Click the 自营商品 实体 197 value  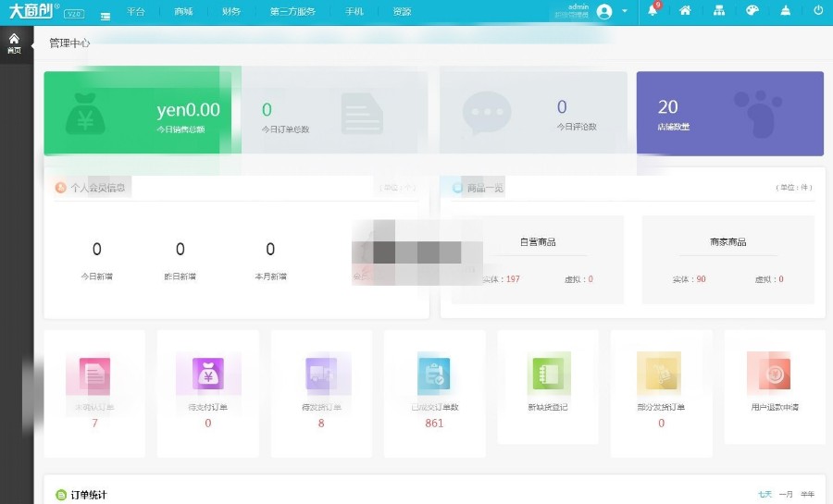(x=513, y=279)
